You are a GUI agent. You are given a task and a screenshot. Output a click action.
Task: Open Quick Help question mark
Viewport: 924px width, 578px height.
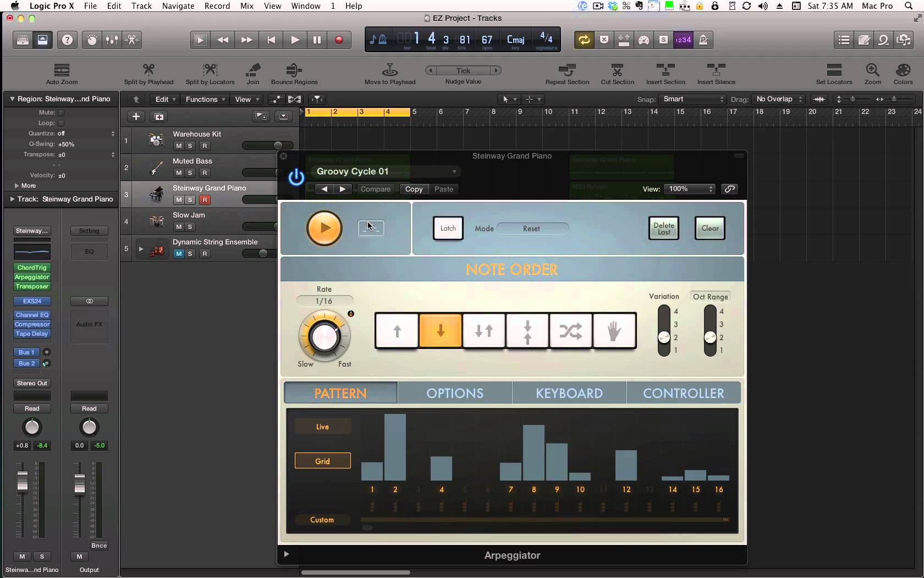pos(67,40)
